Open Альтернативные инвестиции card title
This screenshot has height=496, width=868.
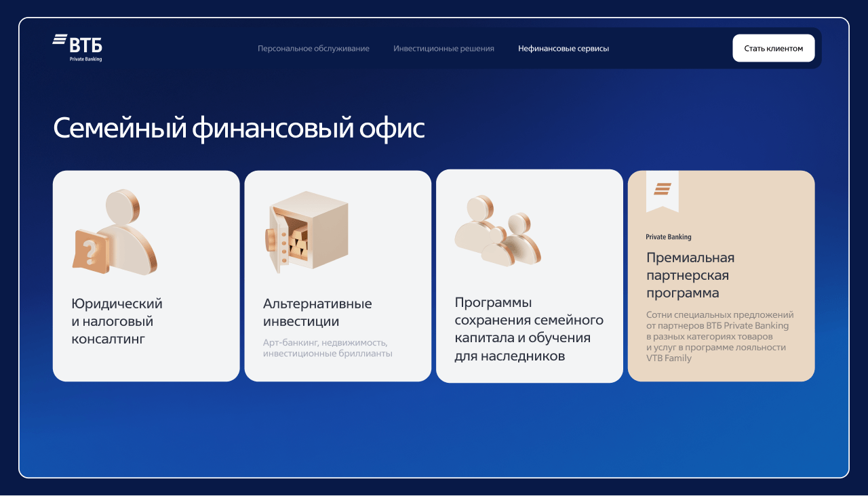[x=317, y=312]
